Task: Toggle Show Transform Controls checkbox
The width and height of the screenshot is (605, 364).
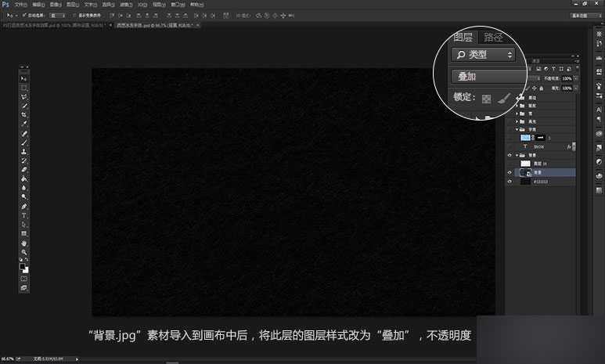Action: [x=74, y=15]
